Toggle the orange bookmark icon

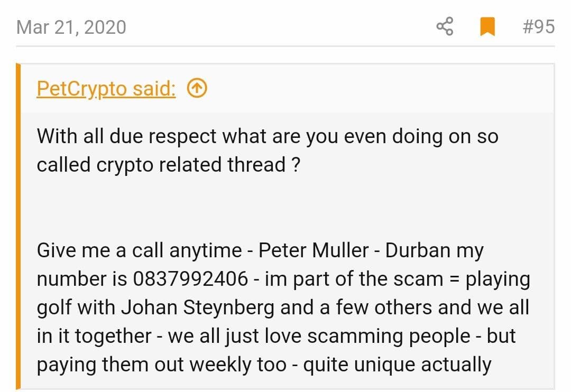(487, 26)
